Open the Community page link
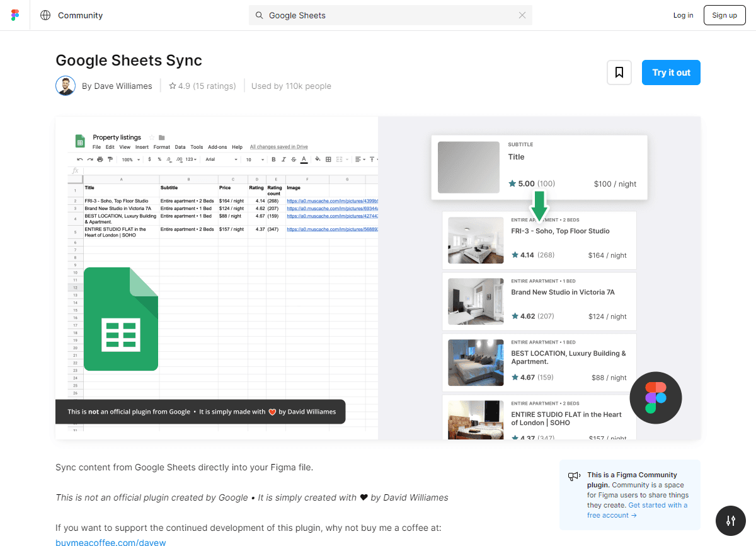The height and width of the screenshot is (546, 756). tap(80, 15)
